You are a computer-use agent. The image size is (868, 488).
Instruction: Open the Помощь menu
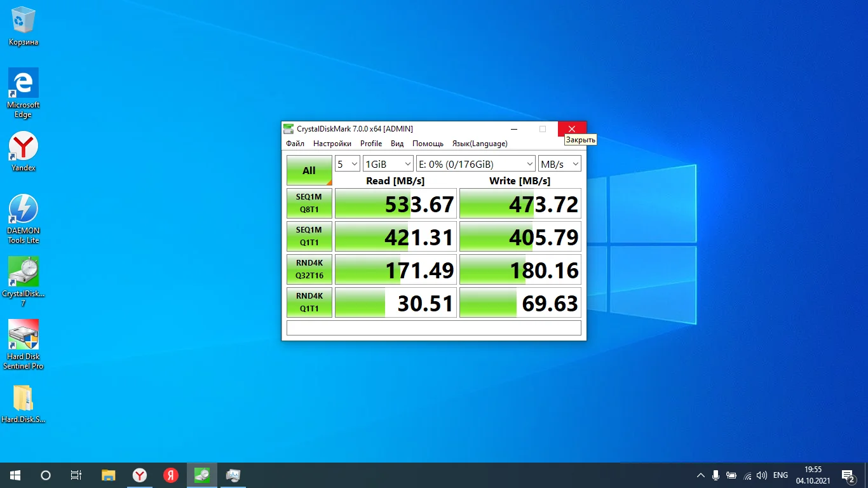point(428,144)
